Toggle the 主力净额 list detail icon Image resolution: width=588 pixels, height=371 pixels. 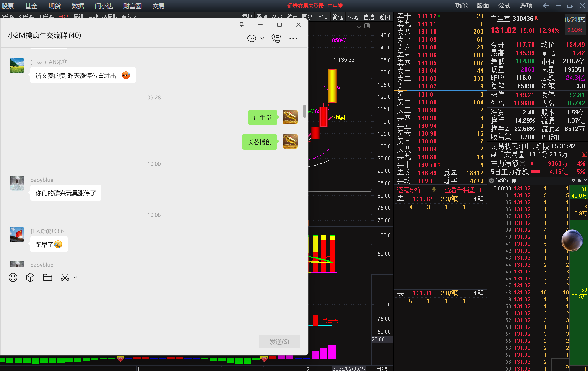523,163
